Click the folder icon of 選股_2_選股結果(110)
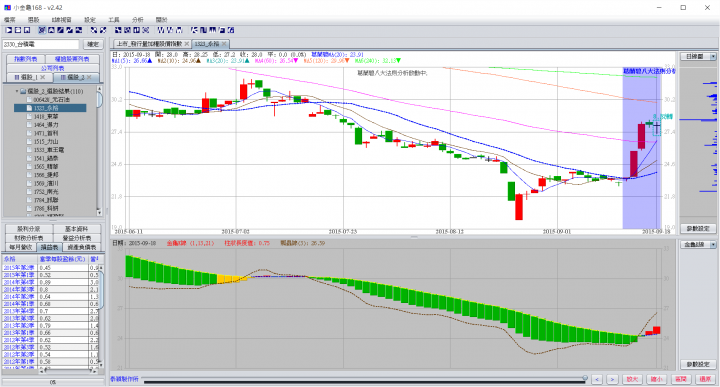This screenshot has height=387, width=720. (23, 91)
